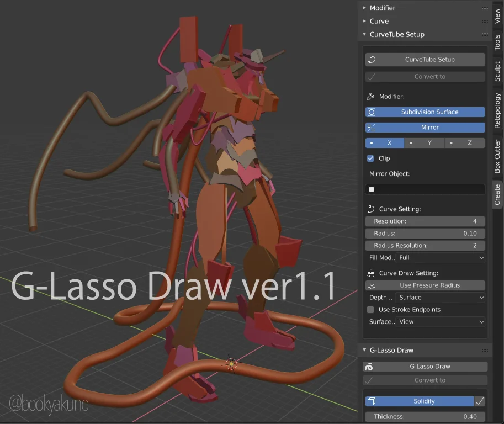
Task: Toggle the Y mirror axis
Action: [x=425, y=142]
